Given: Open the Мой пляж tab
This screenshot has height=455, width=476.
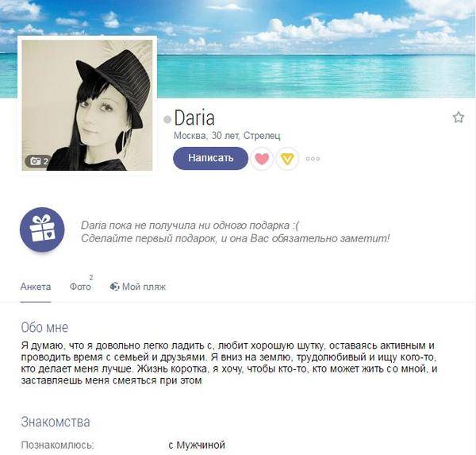Looking at the screenshot, I should 138,287.
